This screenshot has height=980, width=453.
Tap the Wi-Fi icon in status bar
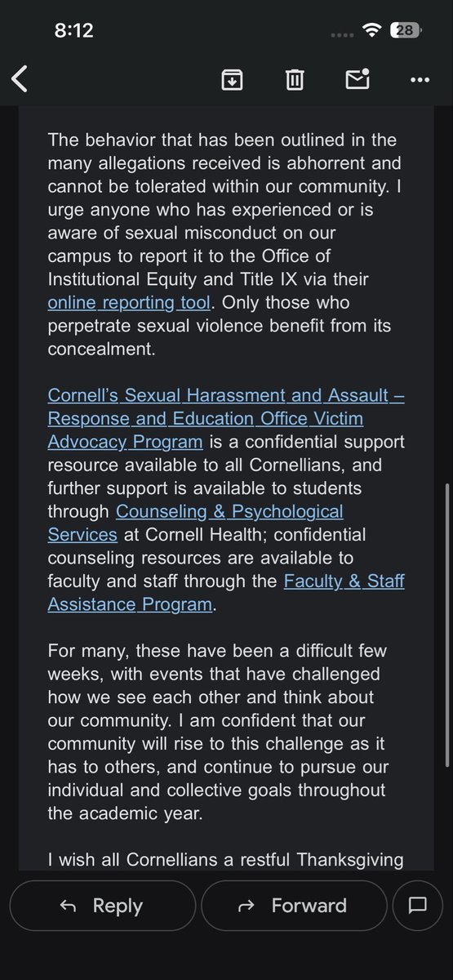click(x=374, y=30)
